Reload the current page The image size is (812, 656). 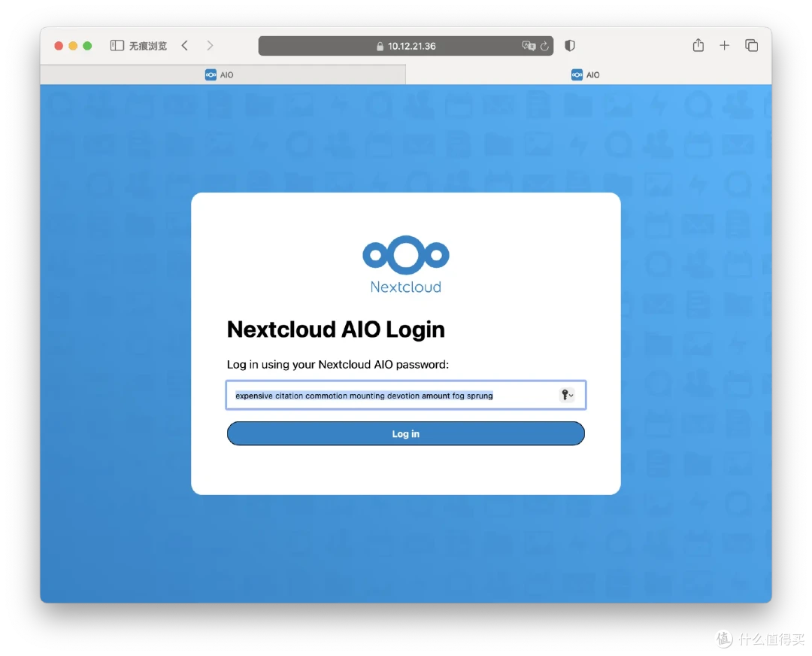pos(544,46)
